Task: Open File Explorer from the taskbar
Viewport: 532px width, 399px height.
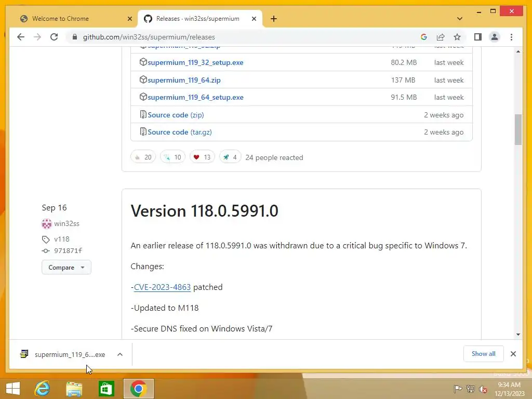Action: [74, 389]
